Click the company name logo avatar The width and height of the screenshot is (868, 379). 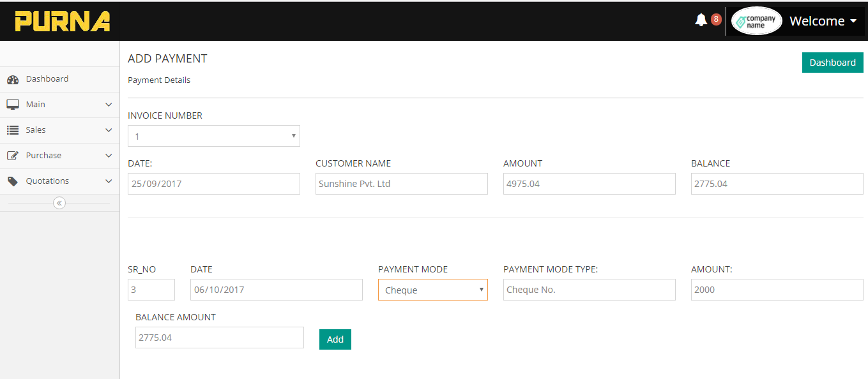tap(756, 21)
